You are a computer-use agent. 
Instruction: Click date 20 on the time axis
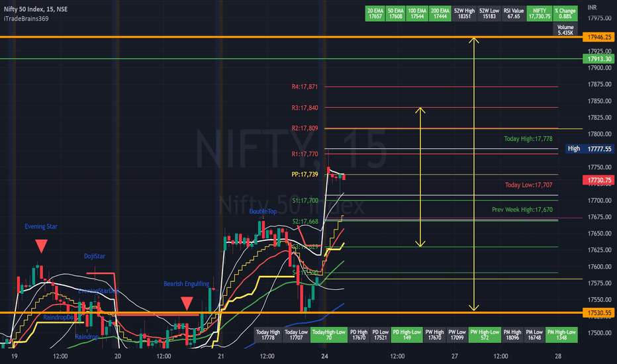click(118, 356)
